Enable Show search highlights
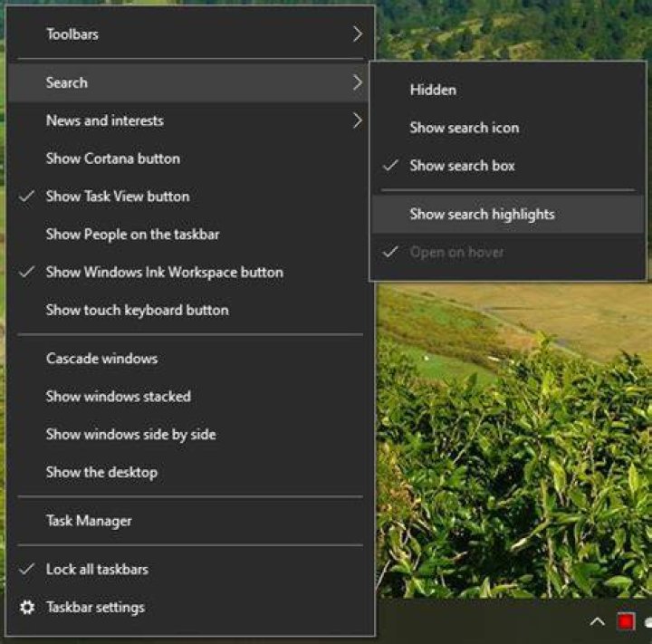 (x=508, y=215)
